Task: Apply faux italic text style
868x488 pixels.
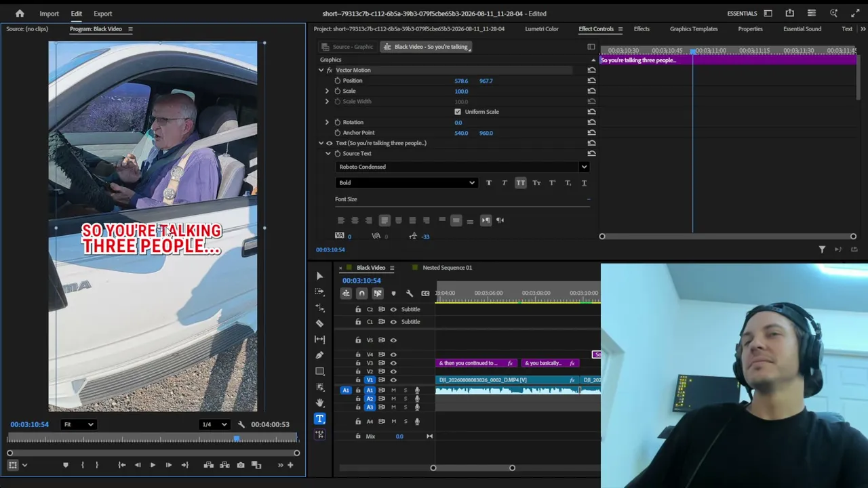Action: pos(504,183)
